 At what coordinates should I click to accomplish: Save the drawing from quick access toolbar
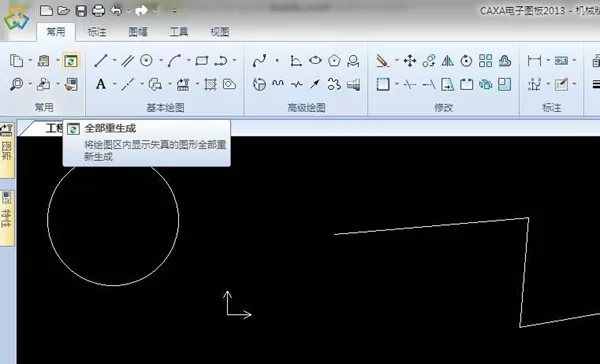81,11
